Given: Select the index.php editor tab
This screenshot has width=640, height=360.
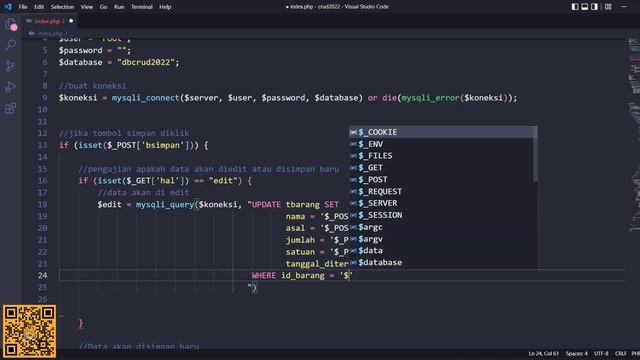Looking at the screenshot, I should 49,21.
